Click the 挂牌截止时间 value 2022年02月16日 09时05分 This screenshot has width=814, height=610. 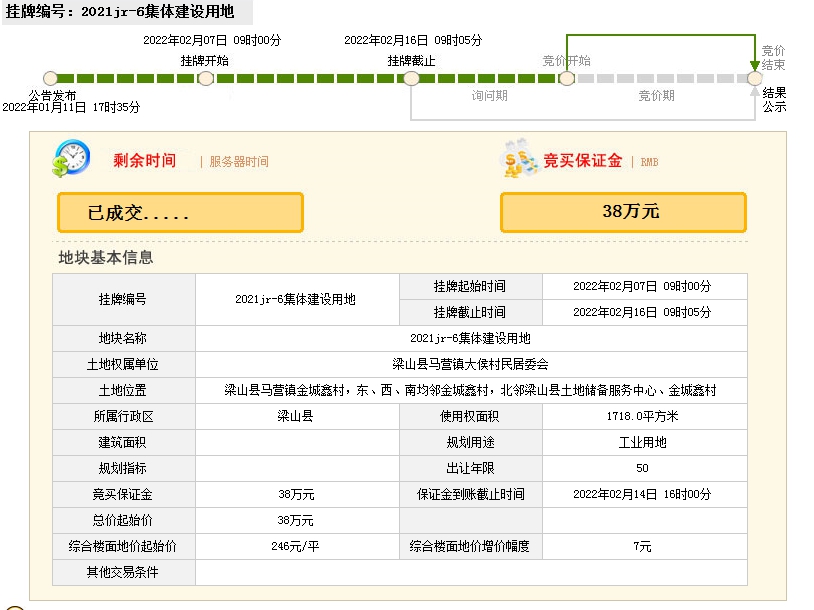(642, 312)
